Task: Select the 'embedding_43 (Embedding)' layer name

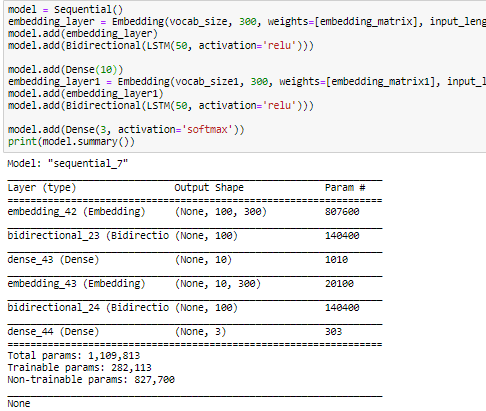Action: (76, 284)
